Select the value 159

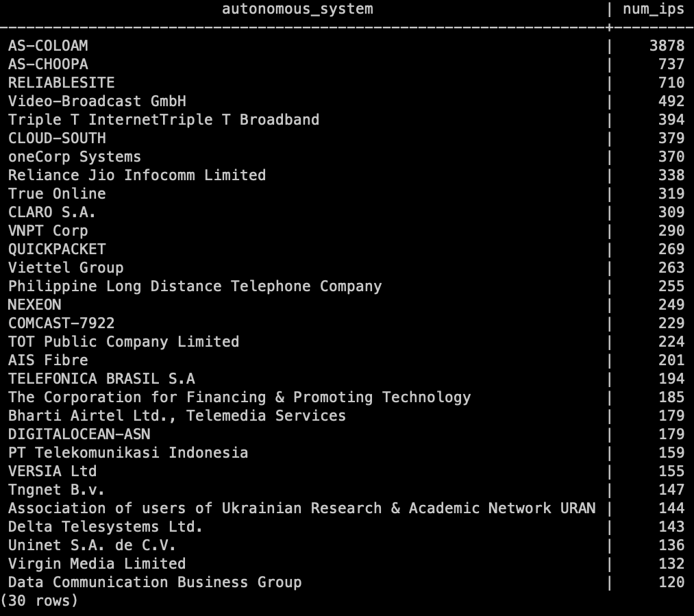pyautogui.click(x=671, y=453)
